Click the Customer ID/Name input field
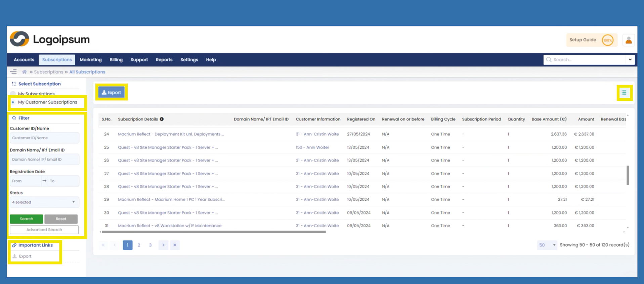644x284 pixels. point(44,138)
